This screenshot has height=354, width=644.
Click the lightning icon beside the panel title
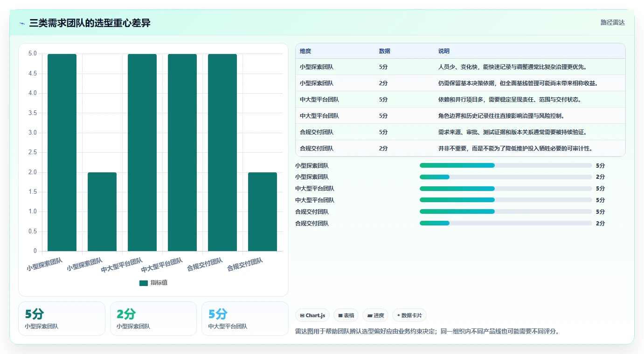coord(22,23)
